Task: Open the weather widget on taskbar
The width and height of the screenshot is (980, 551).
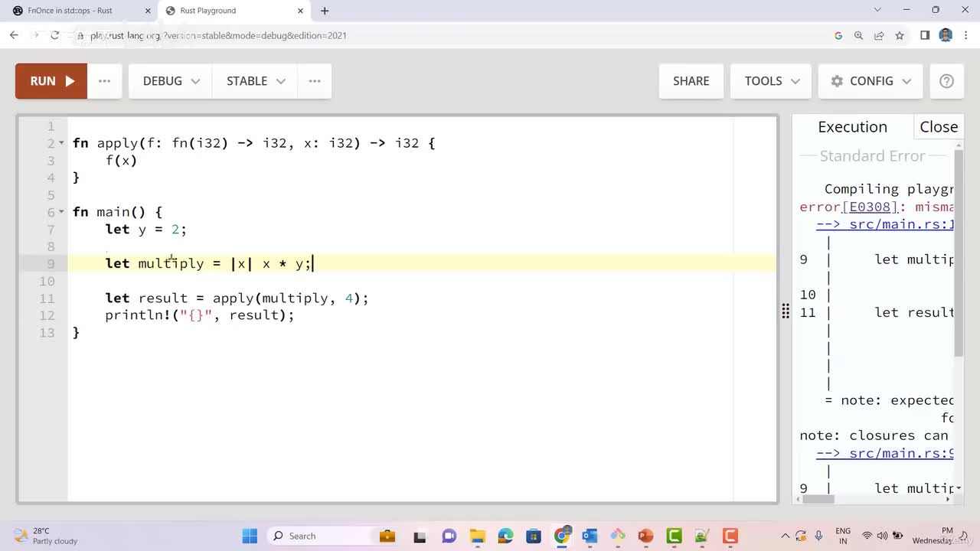Action: coord(46,536)
